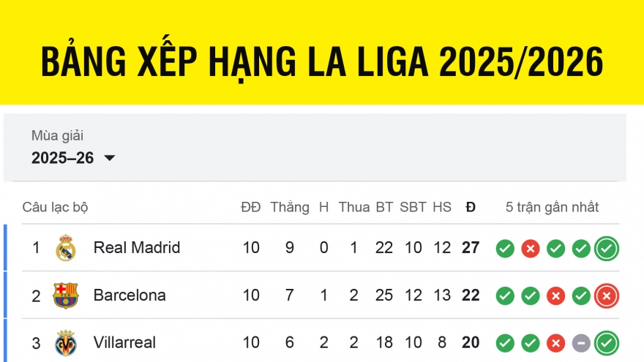Open the Villarreal team link
Viewport: 644px width, 362px height.
coord(124,342)
